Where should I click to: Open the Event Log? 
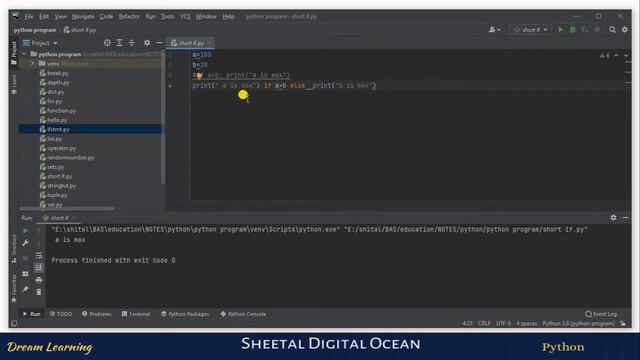point(601,314)
